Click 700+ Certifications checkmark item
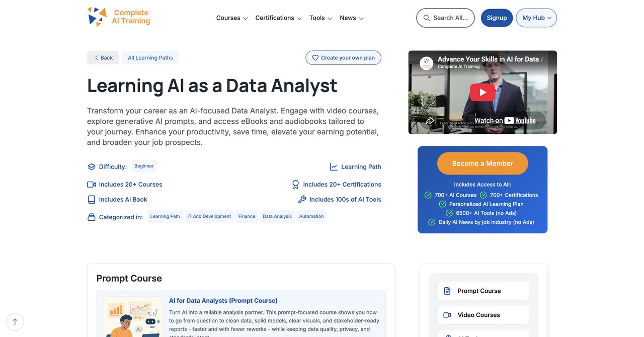Image resolution: width=644 pixels, height=337 pixels. (x=509, y=195)
